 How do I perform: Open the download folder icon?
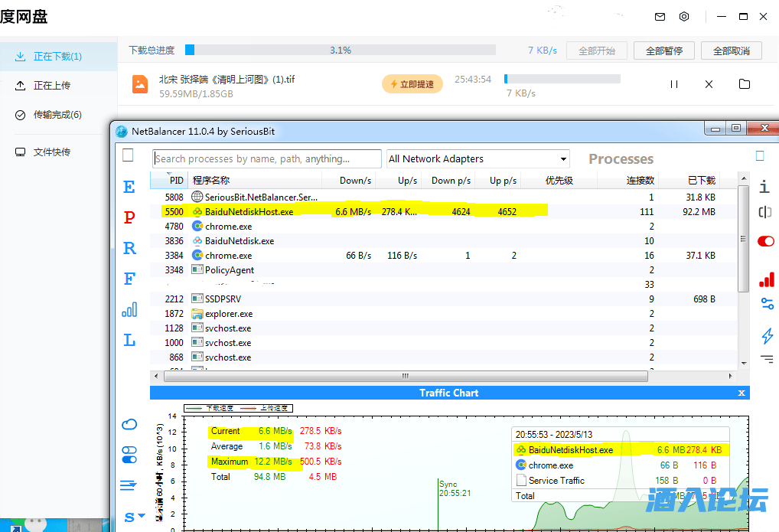(x=745, y=84)
